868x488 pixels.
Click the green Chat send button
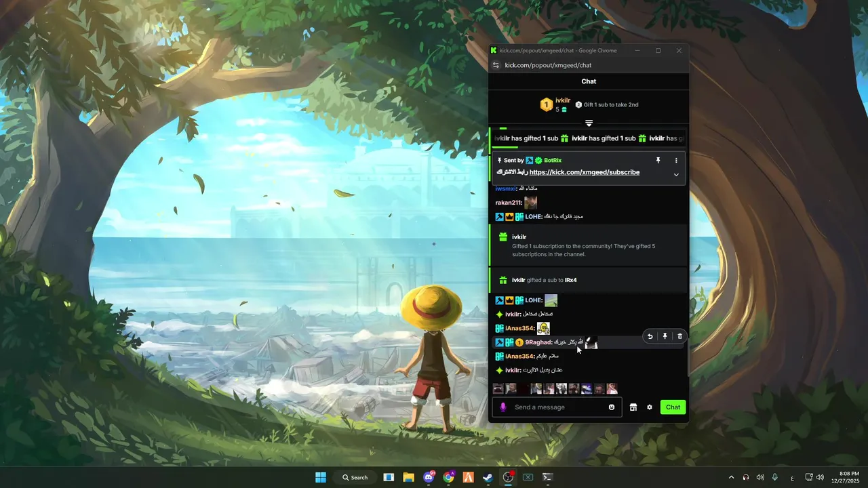click(x=673, y=407)
